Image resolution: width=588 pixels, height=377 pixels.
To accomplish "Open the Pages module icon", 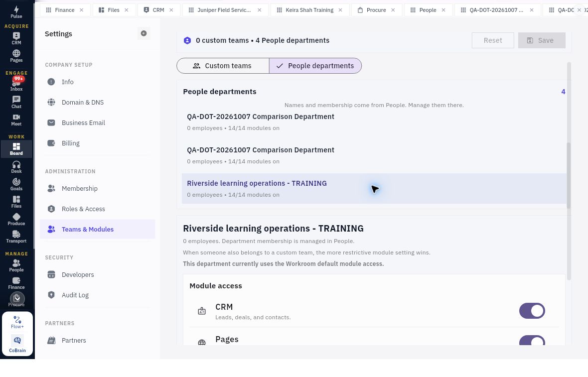I will point(16,56).
